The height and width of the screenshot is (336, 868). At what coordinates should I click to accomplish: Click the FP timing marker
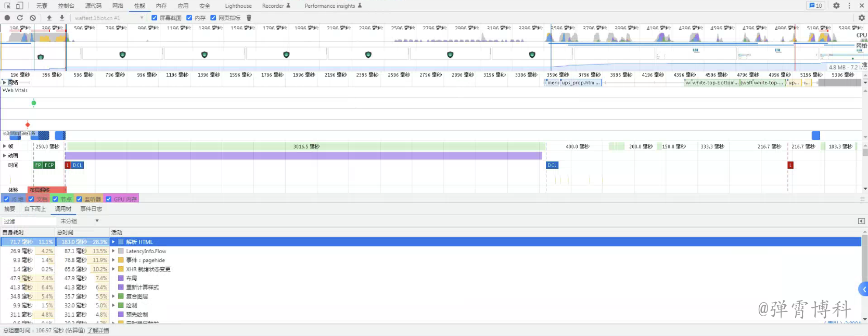click(x=38, y=165)
